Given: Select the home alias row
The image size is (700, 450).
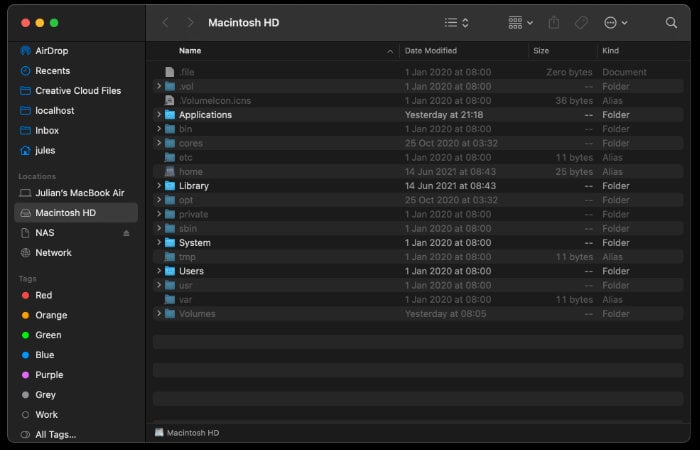Looking at the screenshot, I should pyautogui.click(x=418, y=171).
